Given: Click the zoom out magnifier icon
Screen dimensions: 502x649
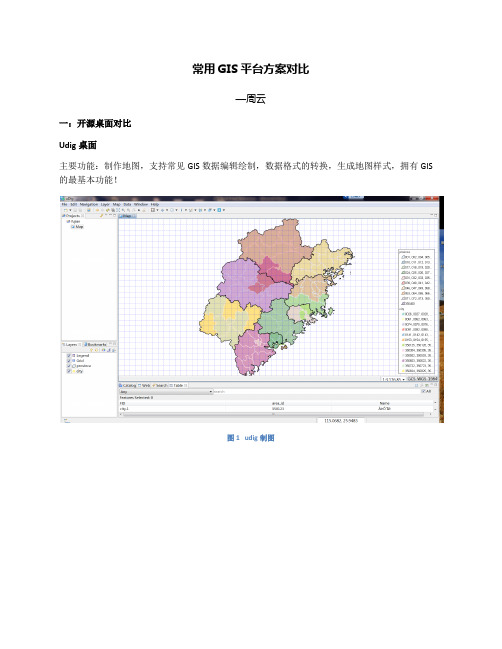Looking at the screenshot, I should click(x=128, y=210).
